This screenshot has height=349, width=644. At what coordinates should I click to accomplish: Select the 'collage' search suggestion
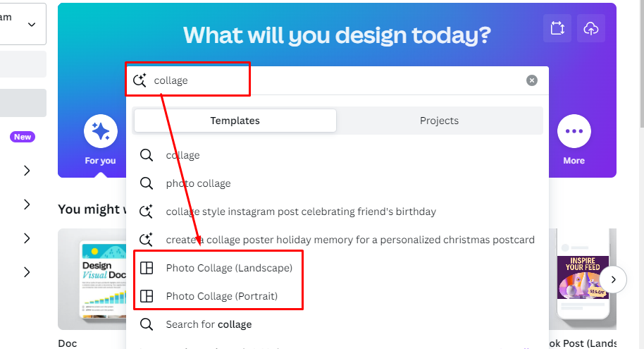pos(183,155)
